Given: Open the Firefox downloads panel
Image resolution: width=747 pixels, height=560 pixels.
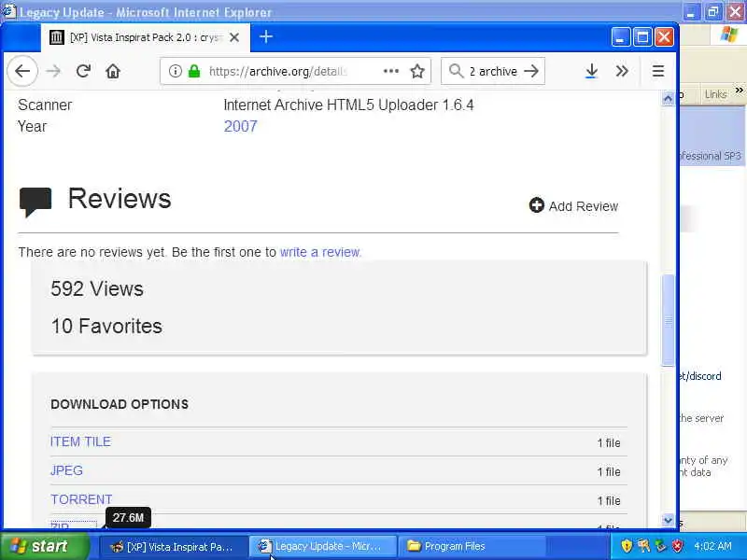Looking at the screenshot, I should (x=591, y=71).
